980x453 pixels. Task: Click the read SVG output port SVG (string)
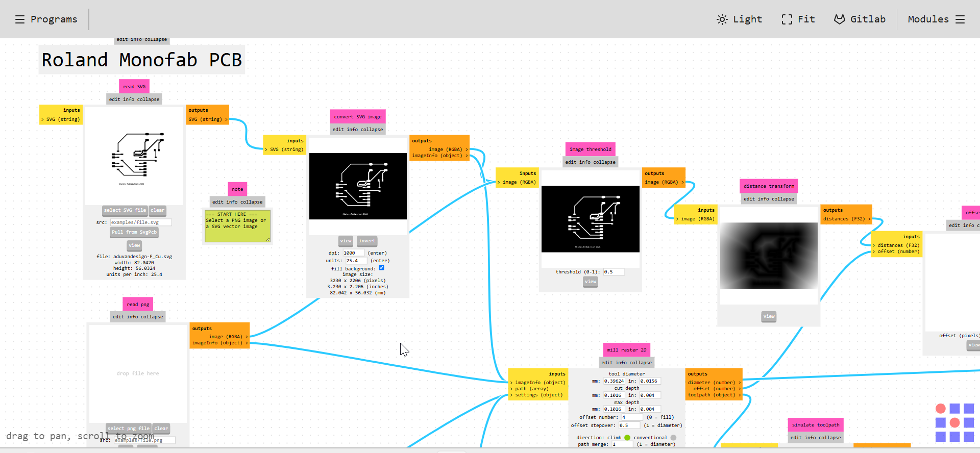pyautogui.click(x=208, y=119)
